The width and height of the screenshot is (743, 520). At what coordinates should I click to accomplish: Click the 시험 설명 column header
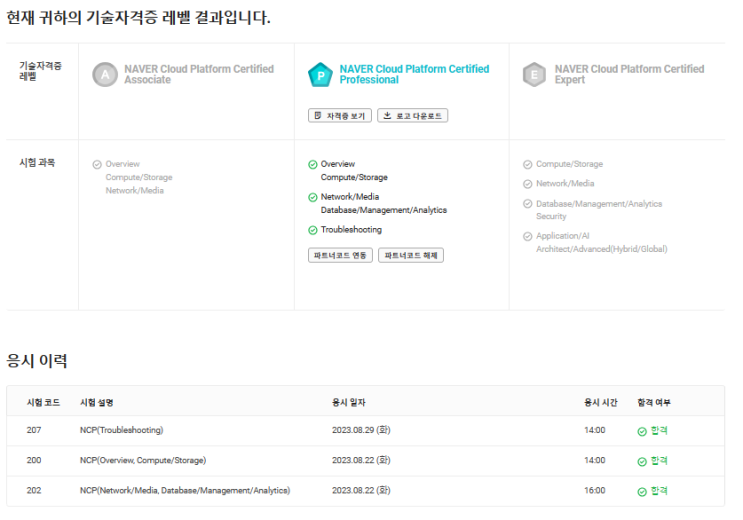click(x=97, y=402)
